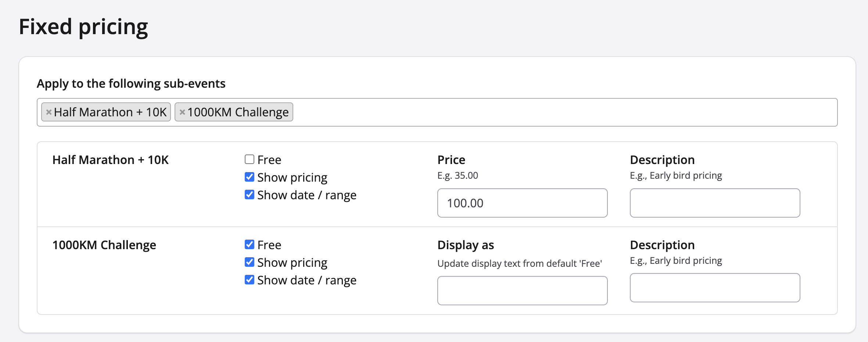This screenshot has height=342, width=868.
Task: Uncheck Free for 1000KM Challenge
Action: 250,245
